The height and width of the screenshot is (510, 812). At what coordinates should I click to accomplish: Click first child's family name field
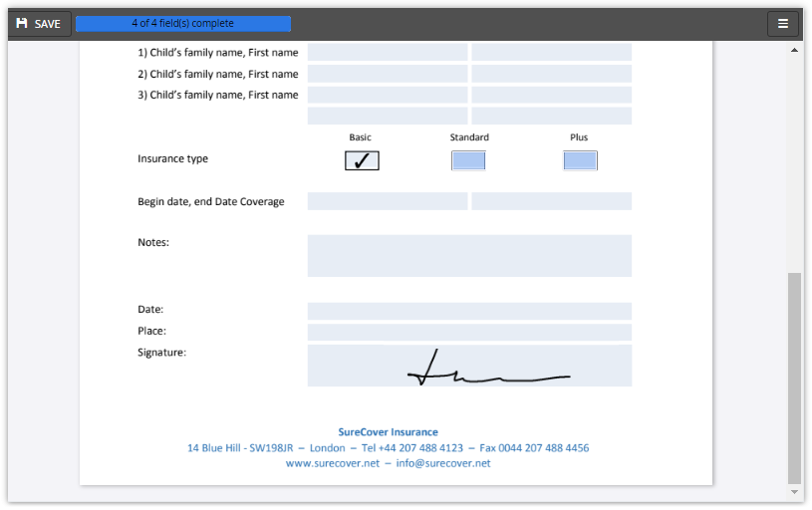pyautogui.click(x=387, y=53)
